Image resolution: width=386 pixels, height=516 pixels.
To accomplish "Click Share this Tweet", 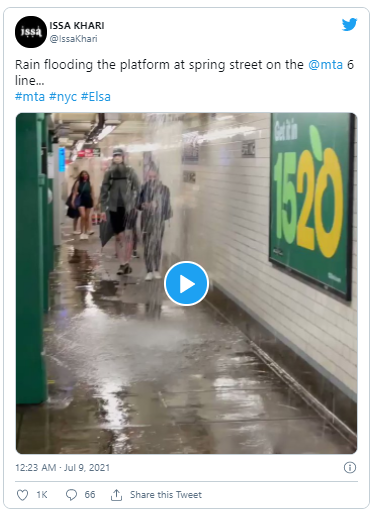I will [x=166, y=495].
